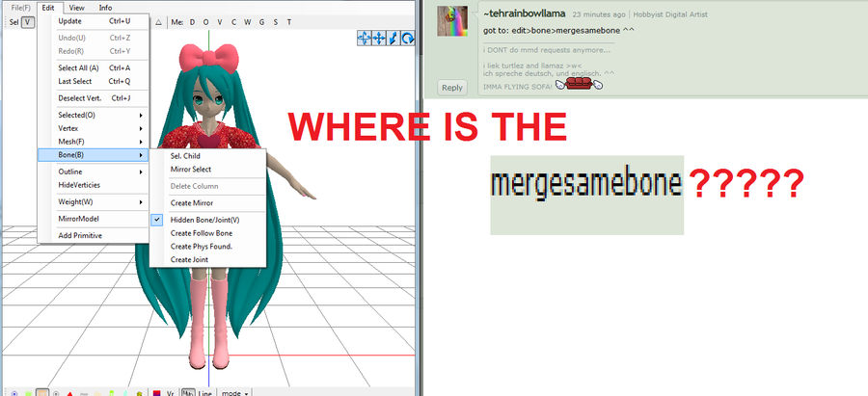
Task: Select Create Mirror in Bone submenu
Action: [207, 203]
